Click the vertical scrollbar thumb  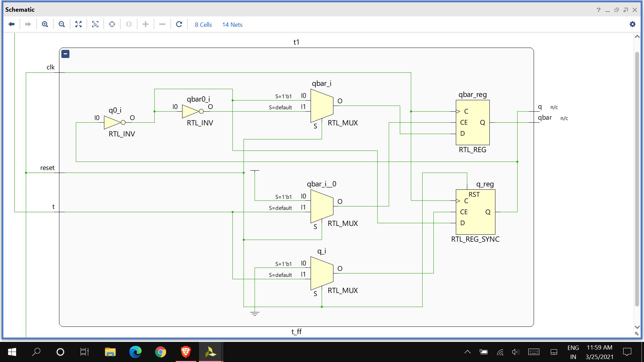coord(637,179)
